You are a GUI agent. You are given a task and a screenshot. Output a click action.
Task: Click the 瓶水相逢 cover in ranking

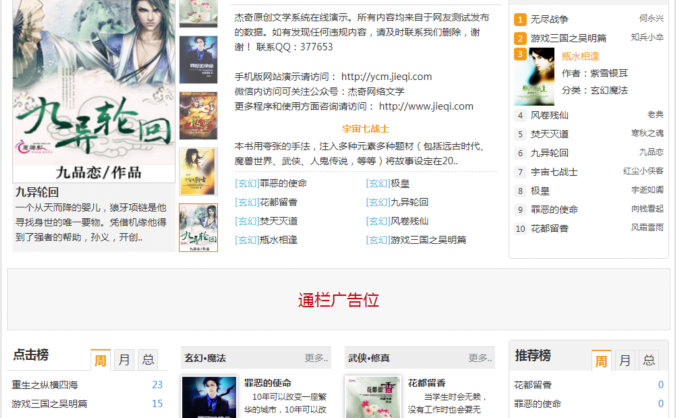(534, 77)
